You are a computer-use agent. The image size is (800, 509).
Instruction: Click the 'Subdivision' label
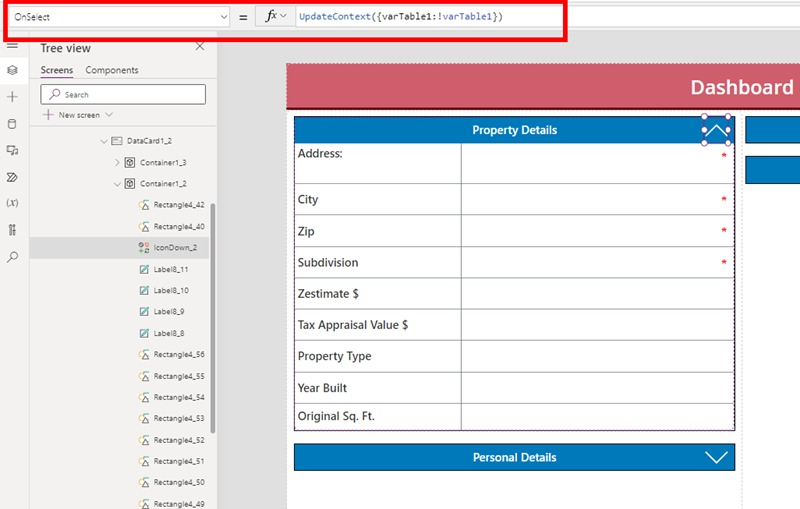tap(328, 262)
